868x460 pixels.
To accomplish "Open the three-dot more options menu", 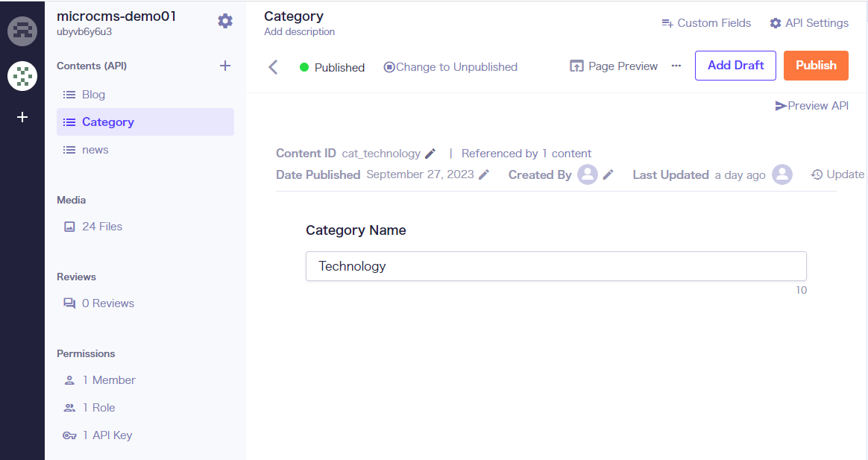I will (676, 66).
